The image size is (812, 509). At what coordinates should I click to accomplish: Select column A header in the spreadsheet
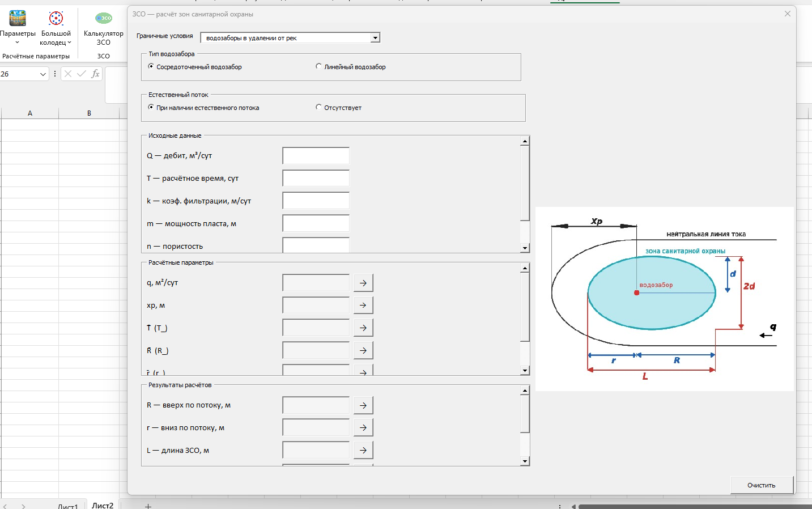(30, 113)
